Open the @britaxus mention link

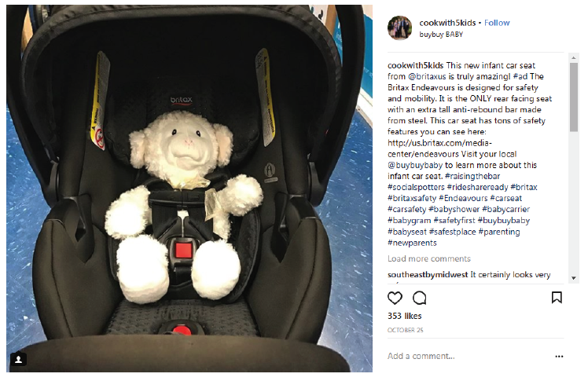tap(427, 76)
